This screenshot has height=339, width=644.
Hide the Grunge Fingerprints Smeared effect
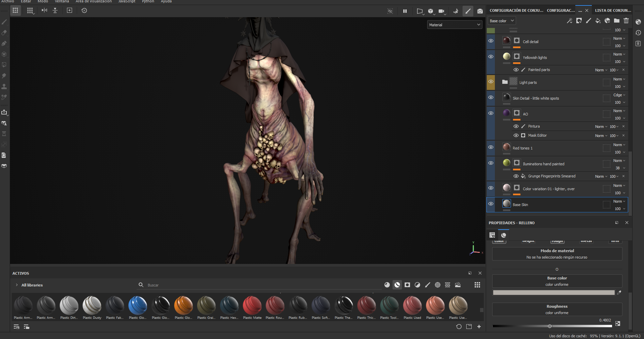click(x=516, y=176)
